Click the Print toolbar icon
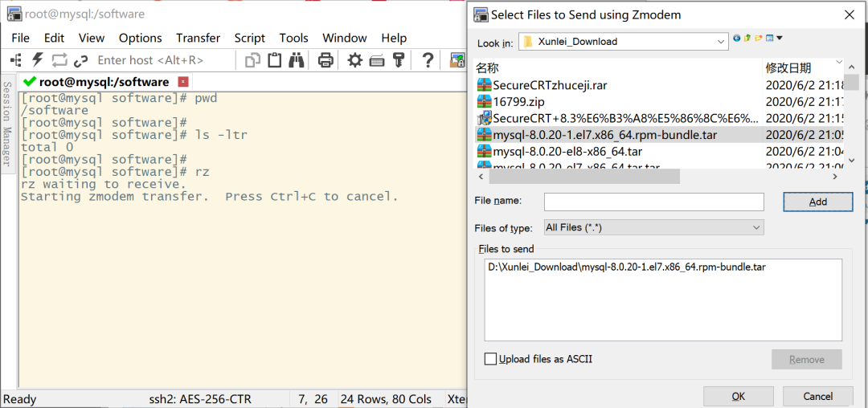The height and width of the screenshot is (408, 868). (x=325, y=59)
